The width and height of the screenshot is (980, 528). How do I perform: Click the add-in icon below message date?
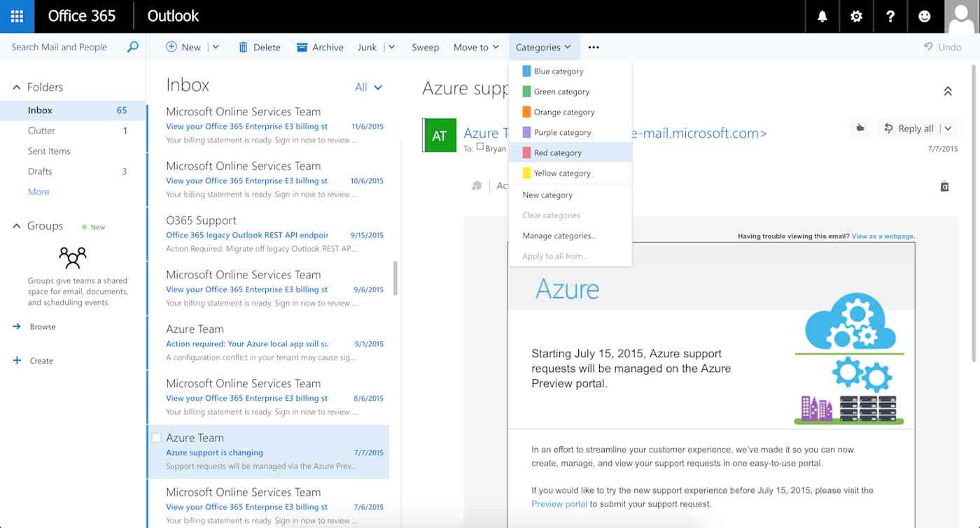point(944,186)
